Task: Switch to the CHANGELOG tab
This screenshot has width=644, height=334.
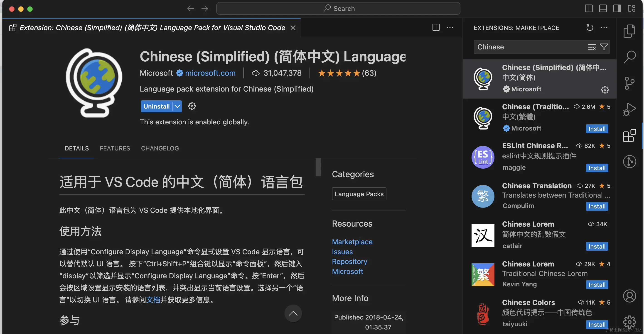Action: [x=160, y=148]
